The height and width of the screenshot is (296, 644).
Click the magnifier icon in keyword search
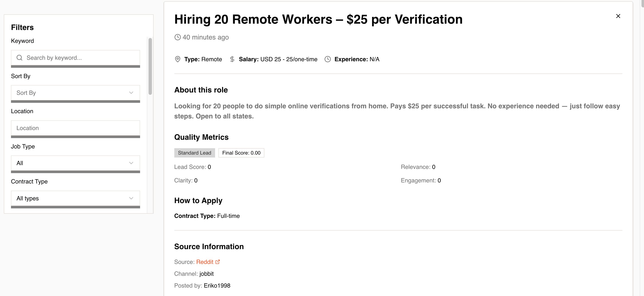19,58
